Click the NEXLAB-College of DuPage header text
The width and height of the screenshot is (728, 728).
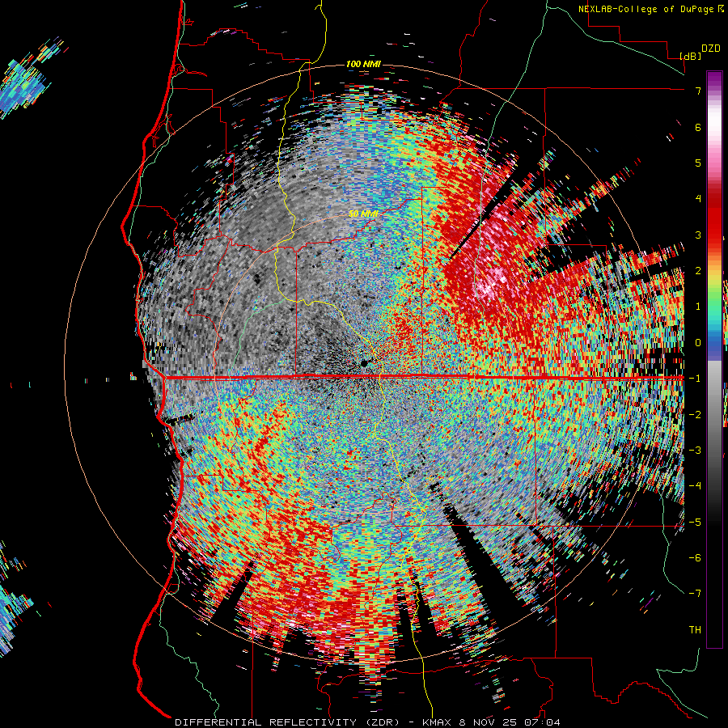coord(652,9)
